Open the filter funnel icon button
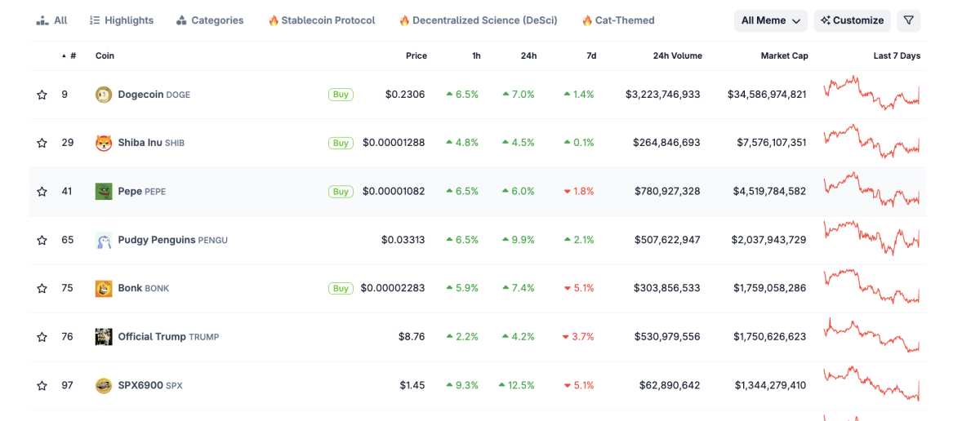 click(908, 20)
